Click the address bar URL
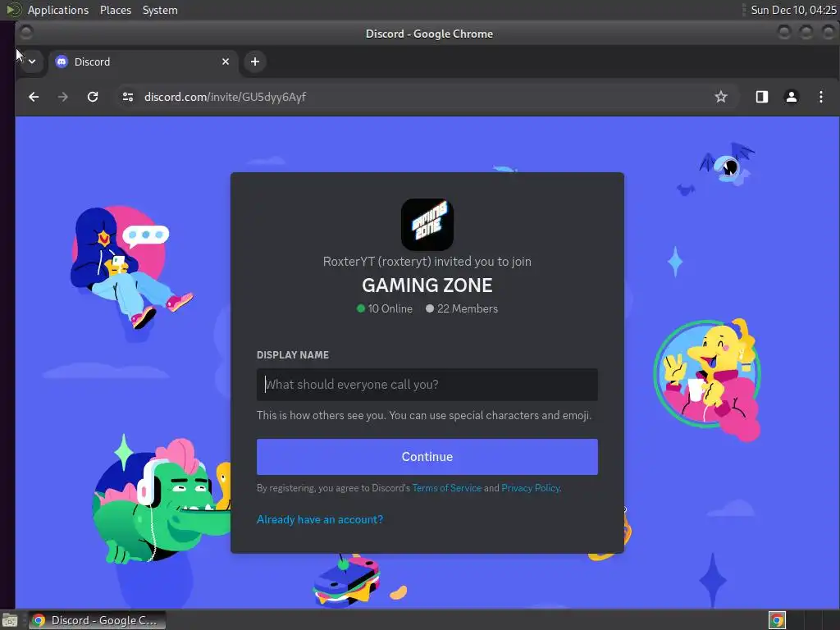840x630 pixels. (225, 97)
